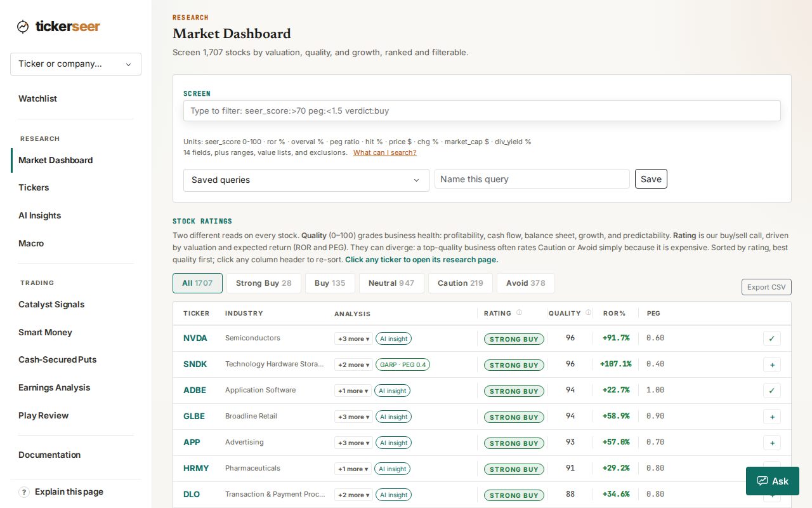Click Export CSV button
This screenshot has width=812, height=508.
click(766, 287)
